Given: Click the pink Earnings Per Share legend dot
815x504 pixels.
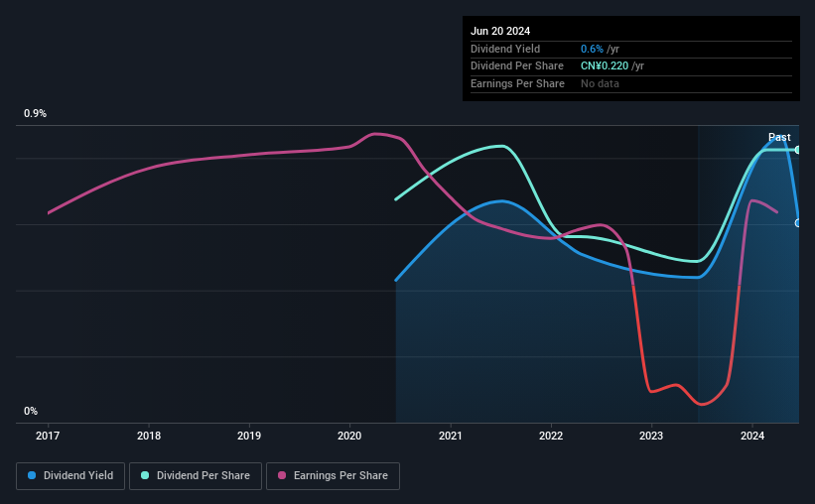Looking at the screenshot, I should coord(282,475).
